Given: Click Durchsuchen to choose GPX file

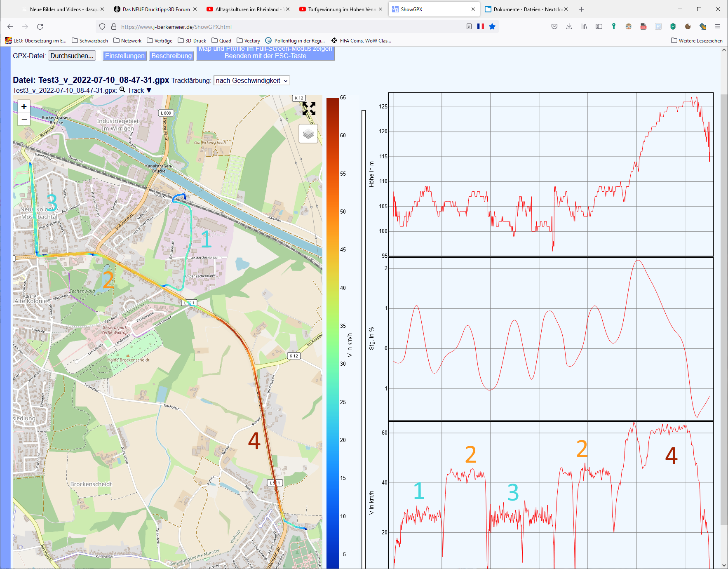Looking at the screenshot, I should pyautogui.click(x=72, y=56).
